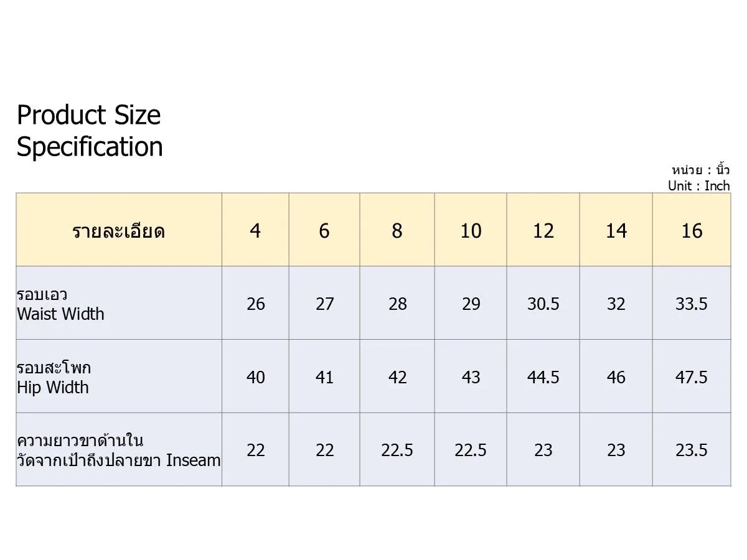Click the waist value 26 cell
This screenshot has height=560, width=747.
(x=256, y=304)
